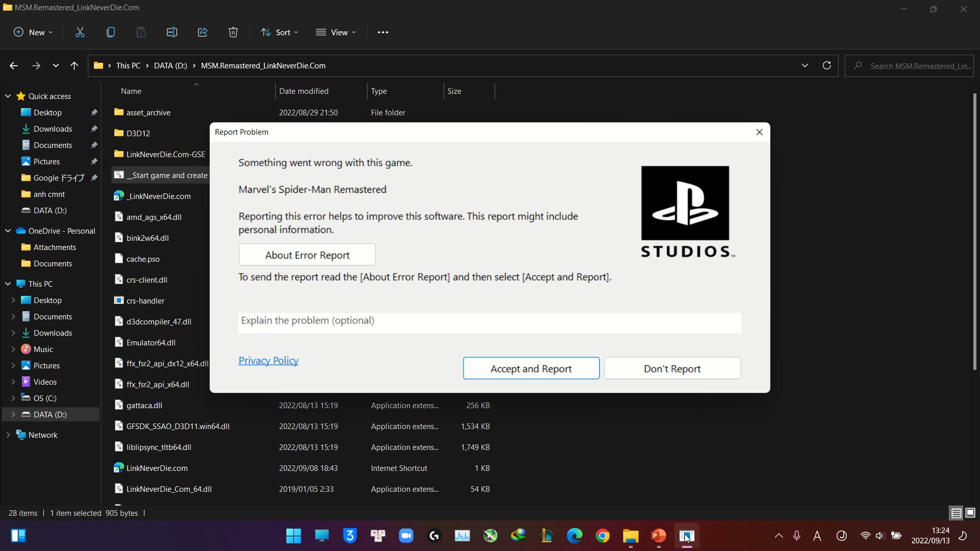Click the Wi-Fi network tray icon

865,536
